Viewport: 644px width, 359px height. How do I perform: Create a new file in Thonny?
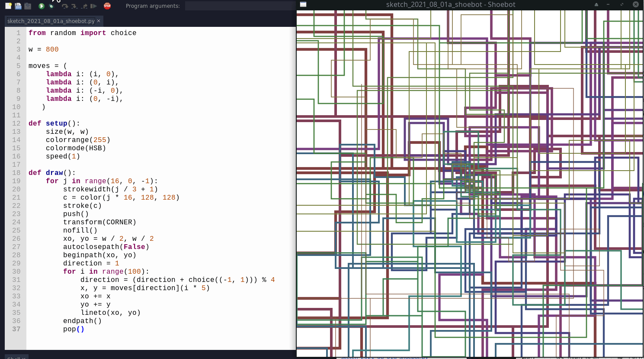pyautogui.click(x=8, y=6)
